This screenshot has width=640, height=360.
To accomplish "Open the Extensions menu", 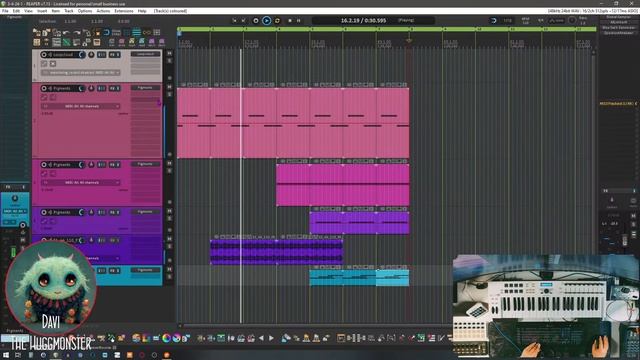I will click(x=124, y=11).
